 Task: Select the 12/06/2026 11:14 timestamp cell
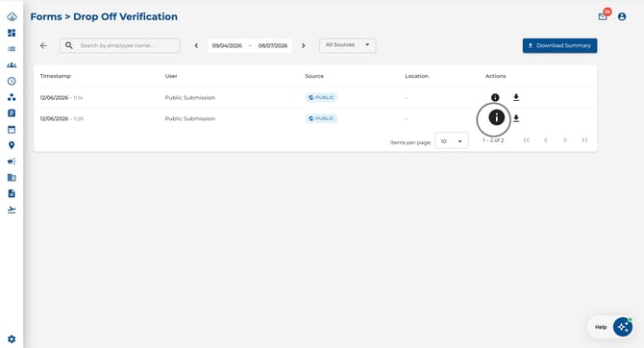62,98
